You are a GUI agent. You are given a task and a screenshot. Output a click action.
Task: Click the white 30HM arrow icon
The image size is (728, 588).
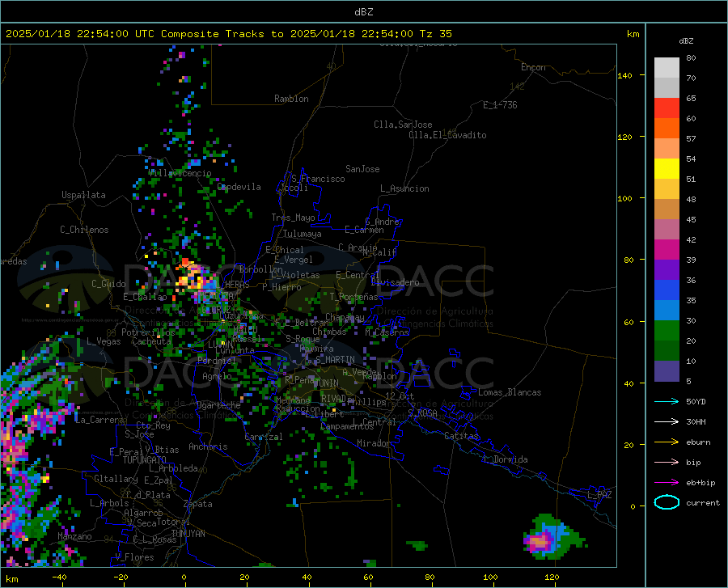[667, 421]
